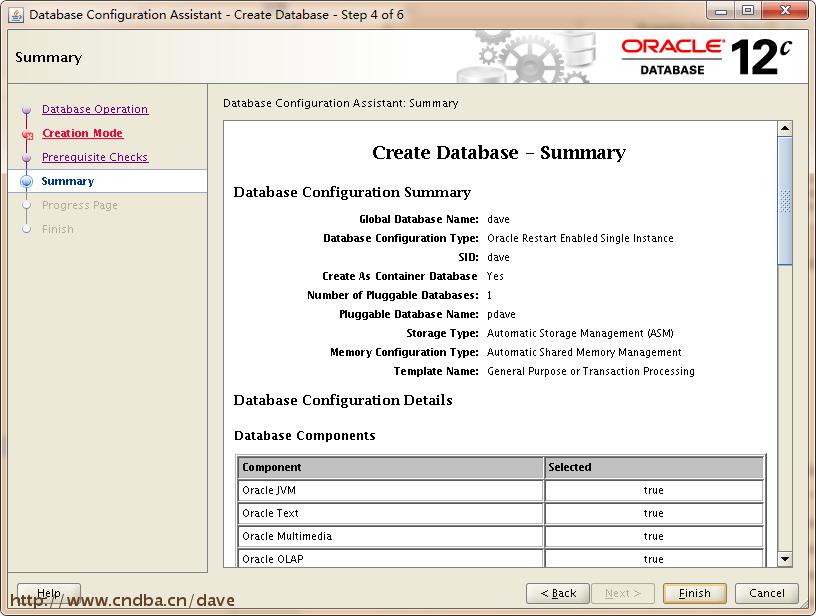Screen dimensions: 816x616
Task: Go to the Database Operation step
Action: pyautogui.click(x=95, y=109)
